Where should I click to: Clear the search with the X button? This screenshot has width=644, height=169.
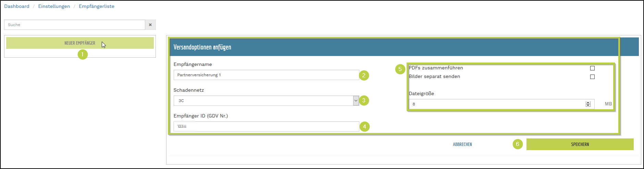tap(150, 25)
